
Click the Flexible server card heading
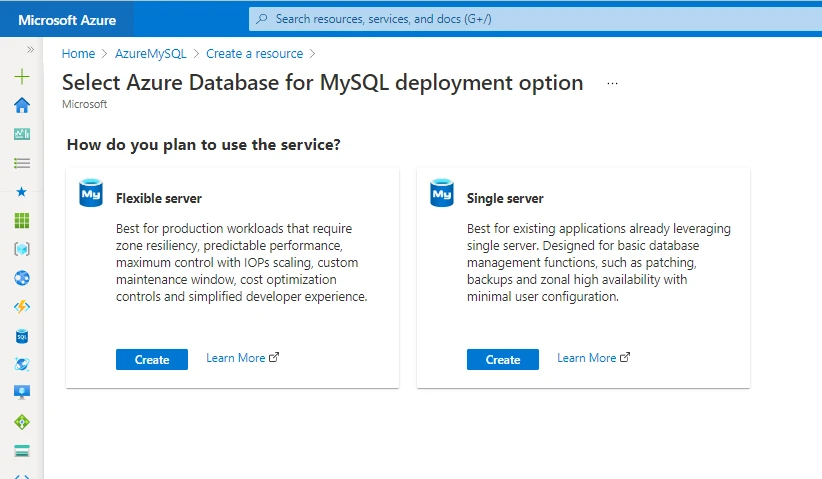159,198
